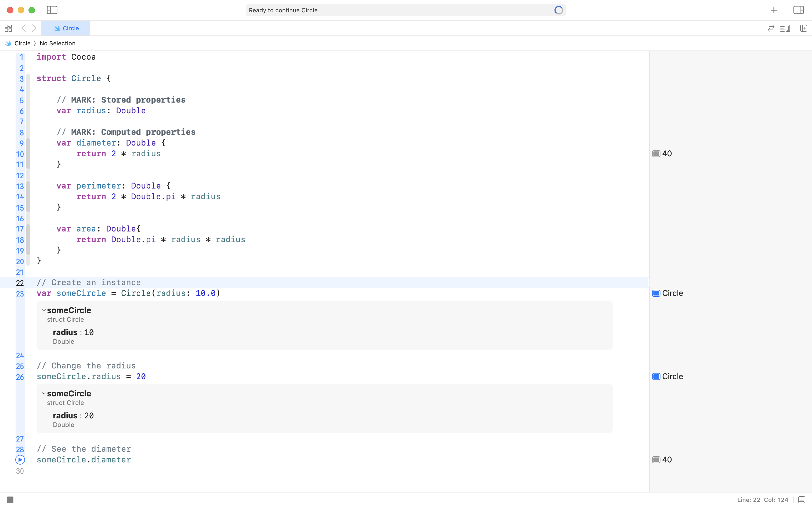Toggle the right inspector panel
Screen dimensions: 812x507
point(799,10)
